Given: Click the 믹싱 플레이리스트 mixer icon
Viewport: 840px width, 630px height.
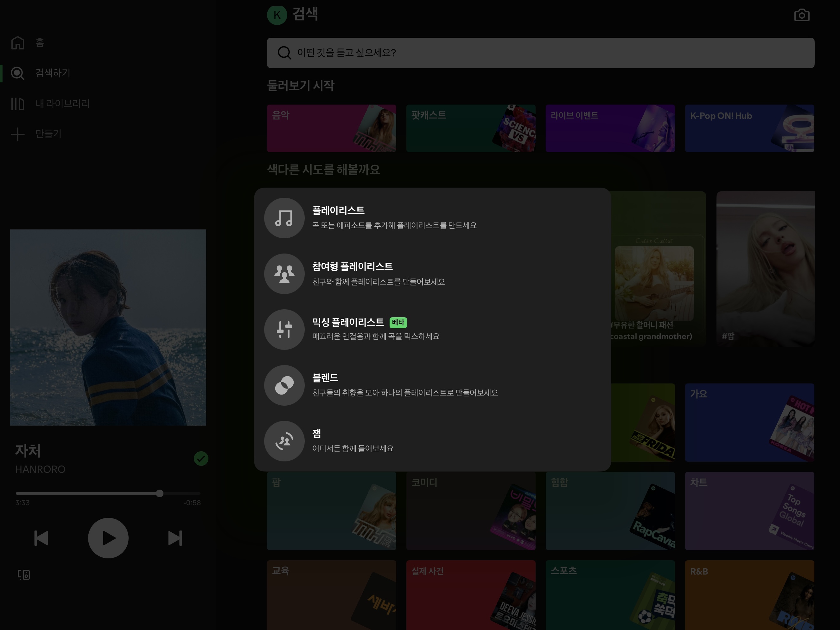Looking at the screenshot, I should tap(284, 330).
